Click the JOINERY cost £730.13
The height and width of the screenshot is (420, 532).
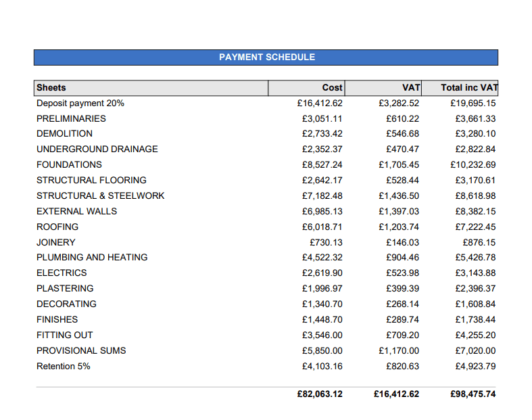click(326, 242)
